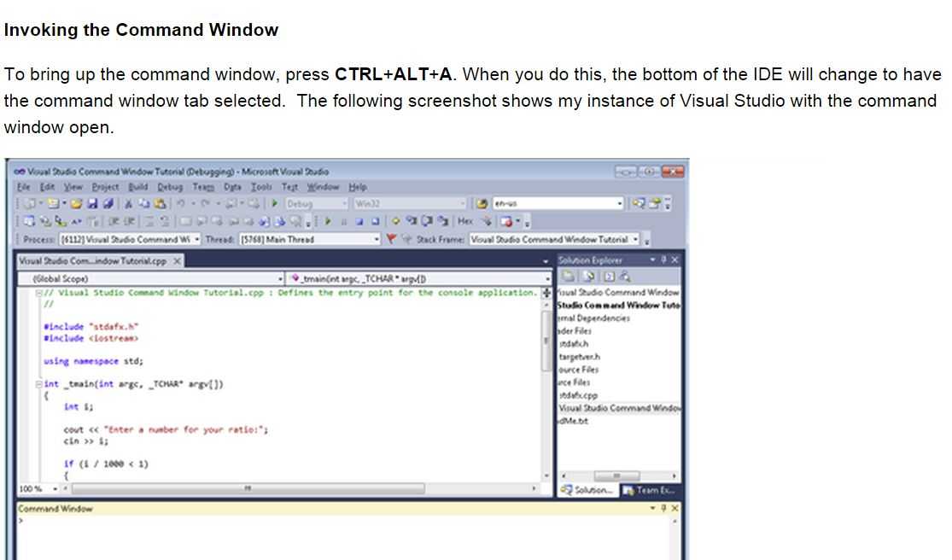This screenshot has width=952, height=560.
Task: Click the Save floppy disk icon
Action: (92, 204)
